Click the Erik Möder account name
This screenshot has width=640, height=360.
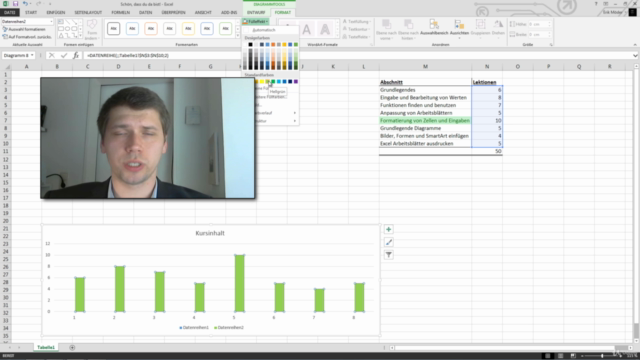point(613,13)
